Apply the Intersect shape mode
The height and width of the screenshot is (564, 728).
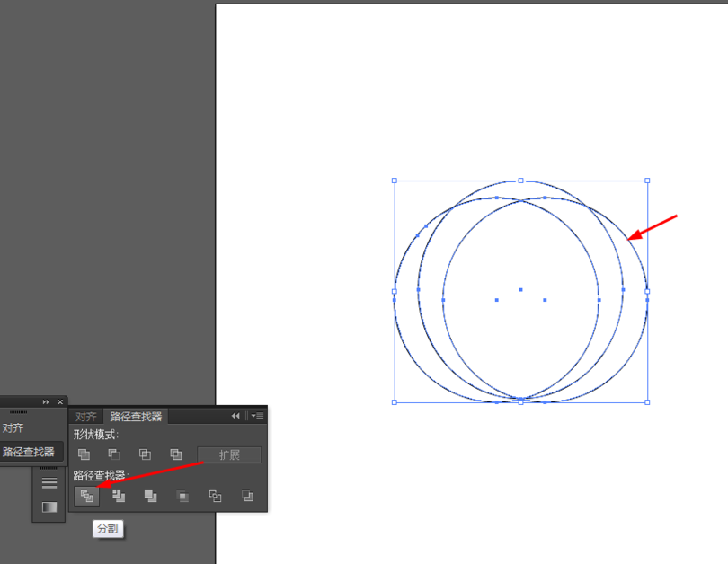point(145,454)
